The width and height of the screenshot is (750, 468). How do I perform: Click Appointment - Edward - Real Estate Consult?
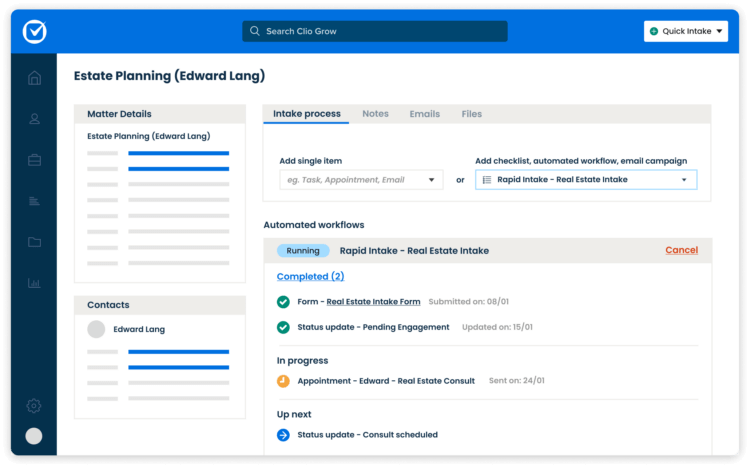386,381
